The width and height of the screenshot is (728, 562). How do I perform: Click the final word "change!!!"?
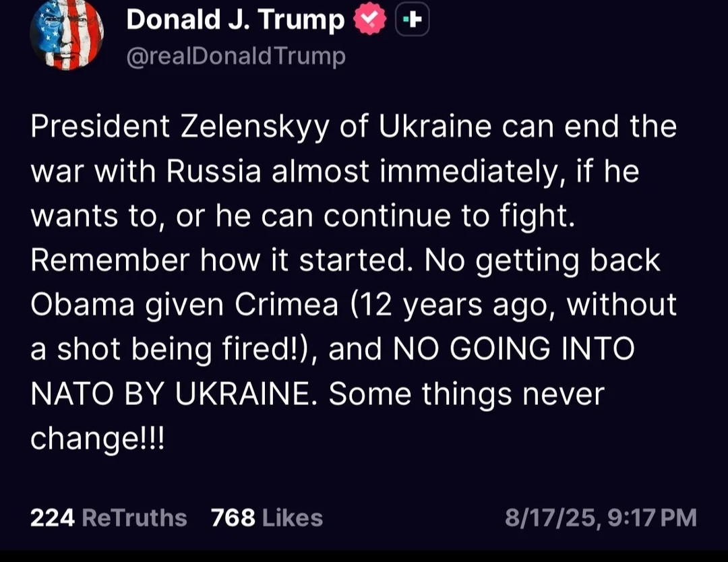[x=98, y=439]
